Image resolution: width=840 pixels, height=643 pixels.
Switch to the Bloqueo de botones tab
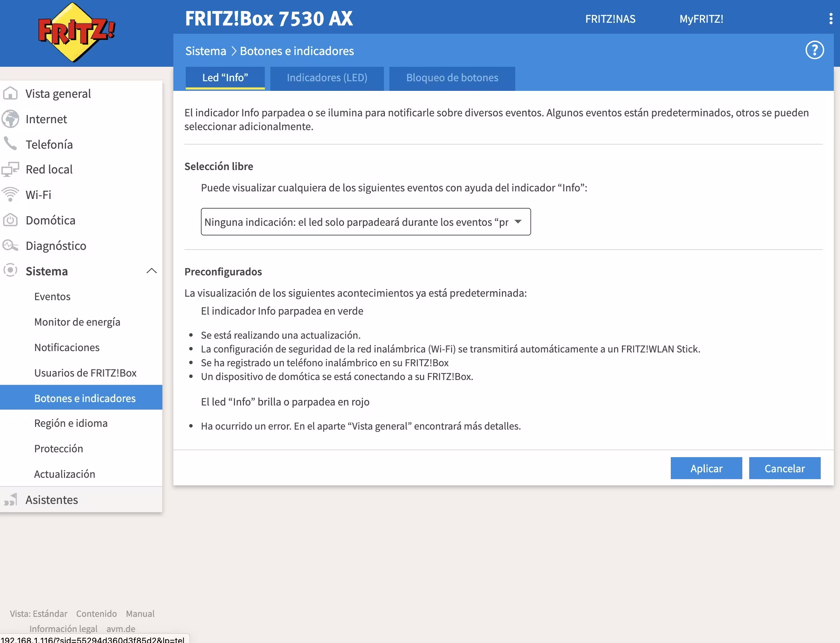click(x=452, y=78)
